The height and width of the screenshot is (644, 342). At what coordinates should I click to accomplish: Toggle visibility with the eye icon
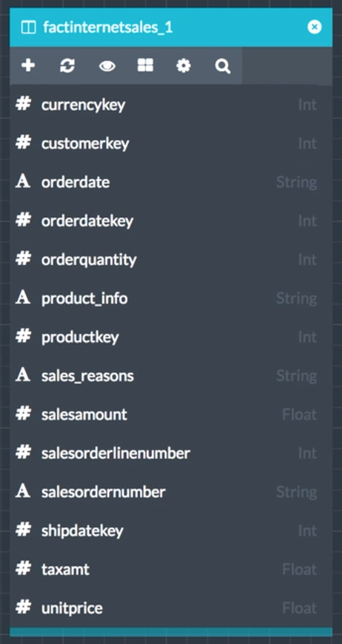click(107, 66)
